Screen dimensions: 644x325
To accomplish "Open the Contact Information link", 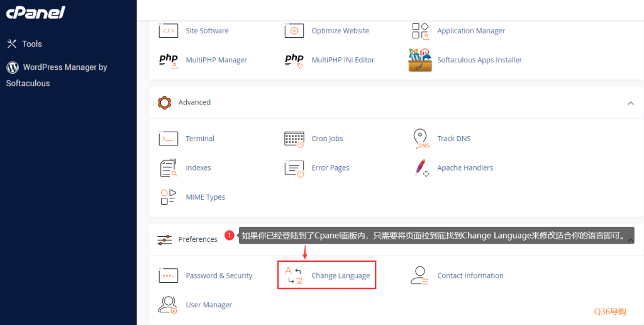I will 470,276.
